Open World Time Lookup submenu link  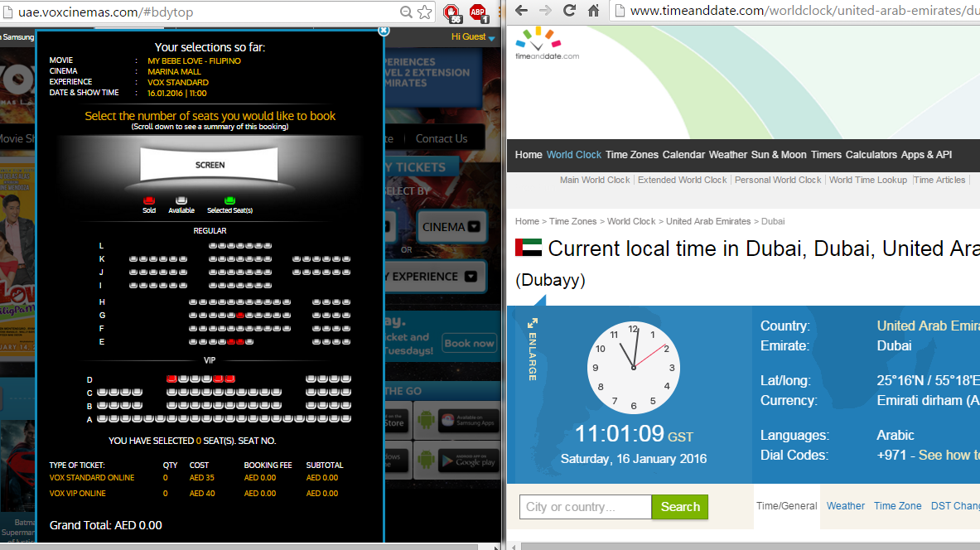(x=867, y=180)
